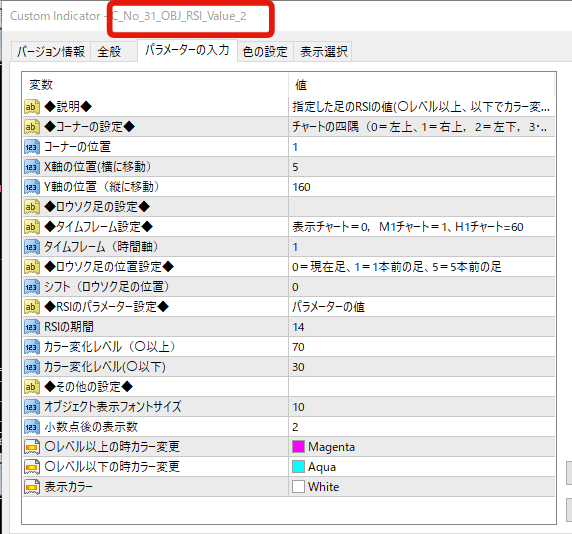Viewport: 572px width, 534px height.
Task: Edit the 〇以上 level value 70
Action: point(422,347)
